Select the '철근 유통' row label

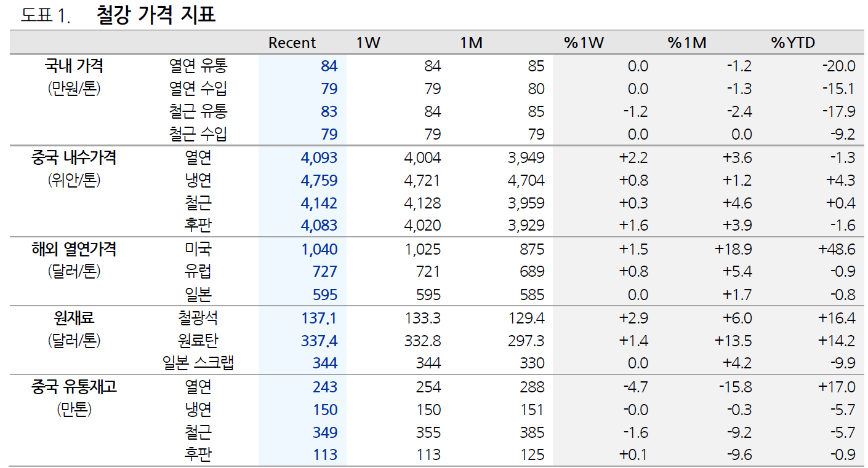(x=198, y=111)
